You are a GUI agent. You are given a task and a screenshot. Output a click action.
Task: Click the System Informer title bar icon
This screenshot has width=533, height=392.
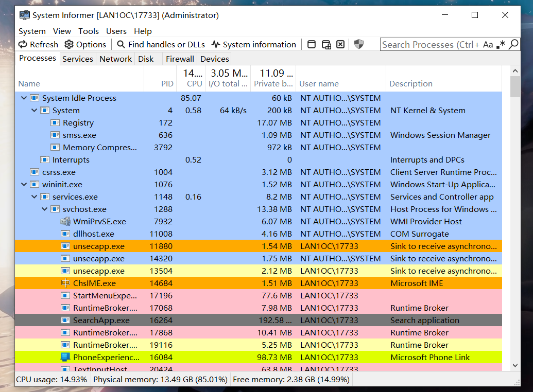(x=25, y=15)
